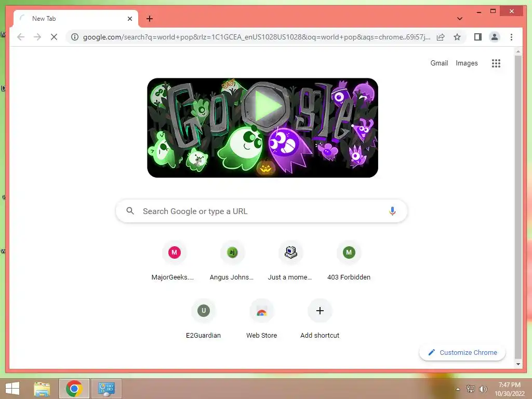Viewport: 532px width, 399px height.
Task: Show hidden system tray icons
Action: 458,389
